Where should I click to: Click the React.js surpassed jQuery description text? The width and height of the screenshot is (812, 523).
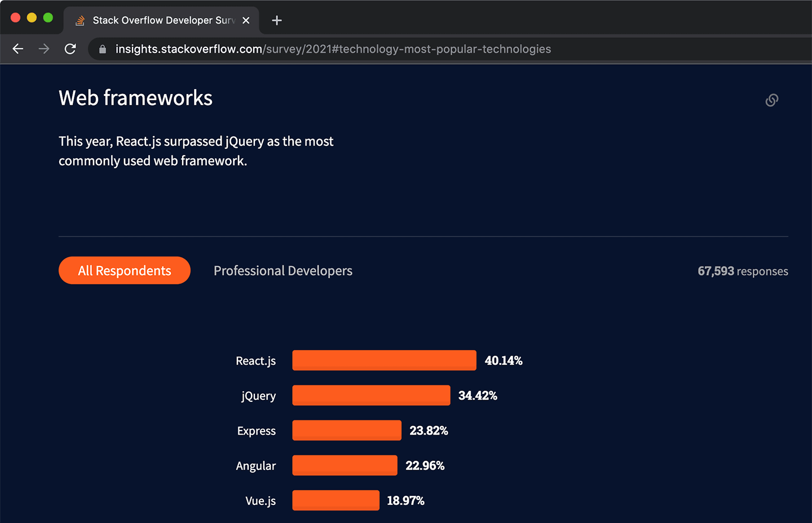click(196, 151)
